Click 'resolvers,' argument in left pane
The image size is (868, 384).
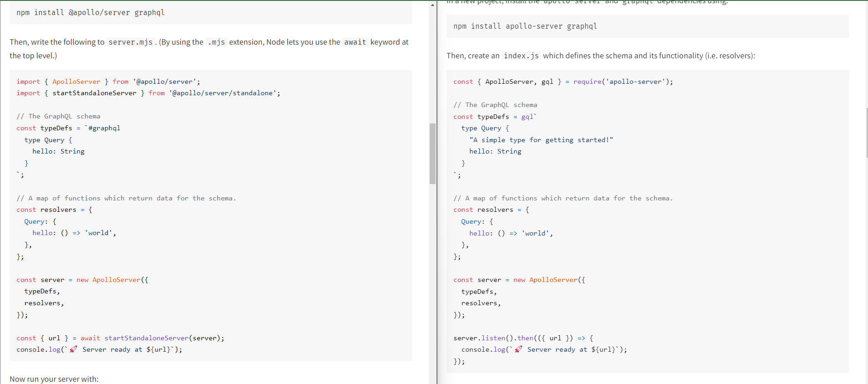coord(44,303)
